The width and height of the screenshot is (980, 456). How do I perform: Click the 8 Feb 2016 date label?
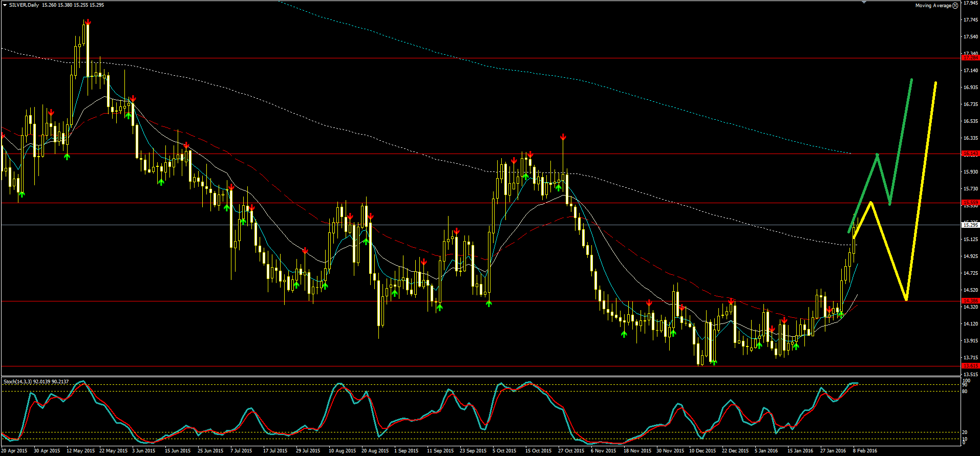pyautogui.click(x=865, y=451)
